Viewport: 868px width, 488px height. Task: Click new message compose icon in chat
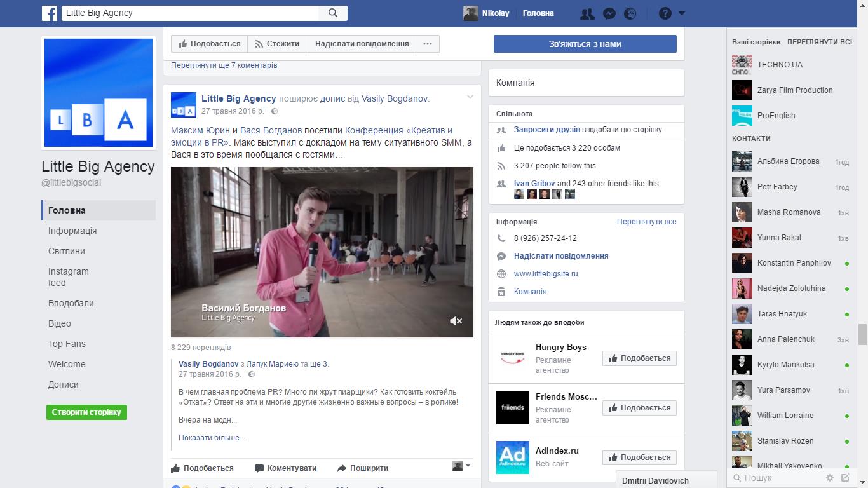pos(845,478)
